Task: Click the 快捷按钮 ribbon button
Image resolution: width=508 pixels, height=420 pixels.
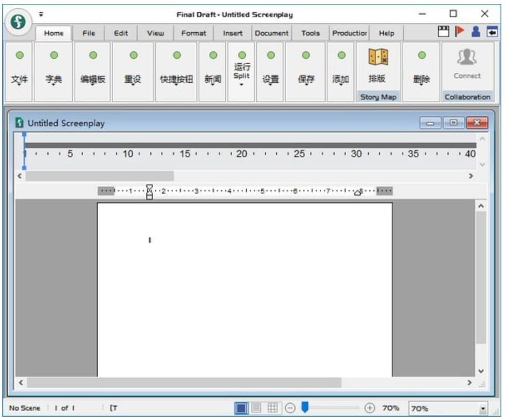Action: click(x=176, y=72)
